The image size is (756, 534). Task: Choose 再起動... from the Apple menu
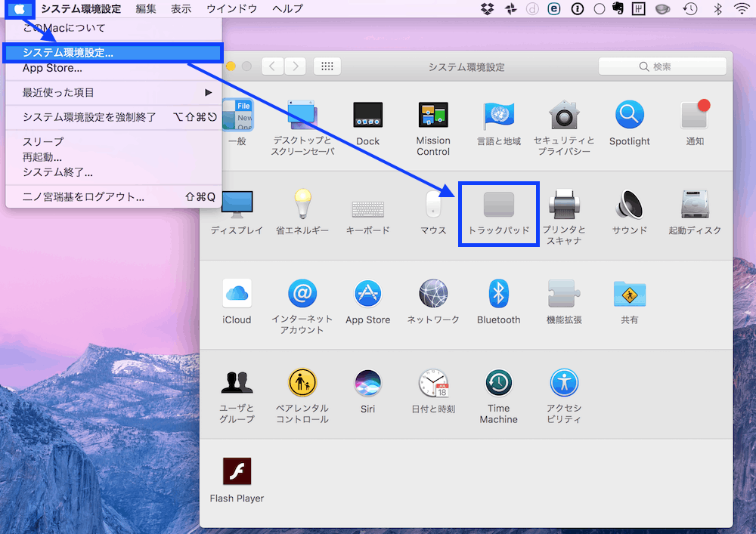pyautogui.click(x=114, y=157)
